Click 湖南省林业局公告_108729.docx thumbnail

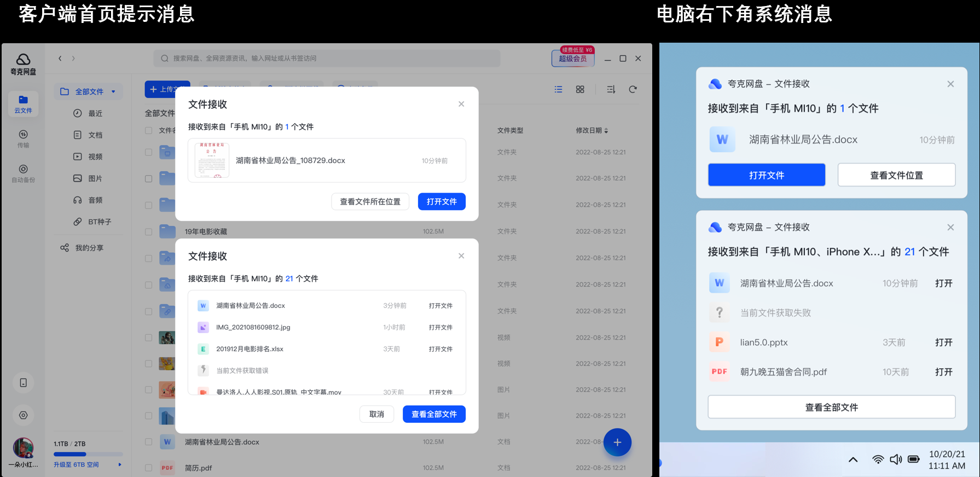pos(212,160)
